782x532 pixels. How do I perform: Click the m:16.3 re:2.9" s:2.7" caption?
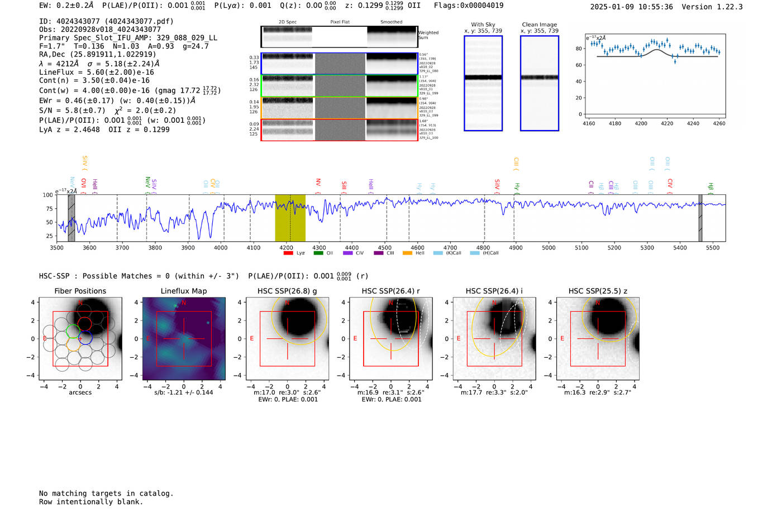tap(598, 392)
